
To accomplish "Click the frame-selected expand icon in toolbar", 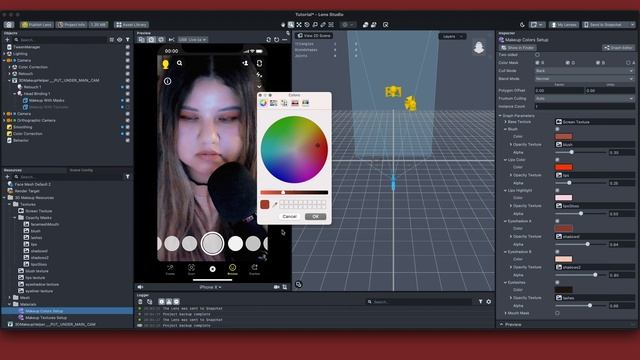I will [299, 25].
